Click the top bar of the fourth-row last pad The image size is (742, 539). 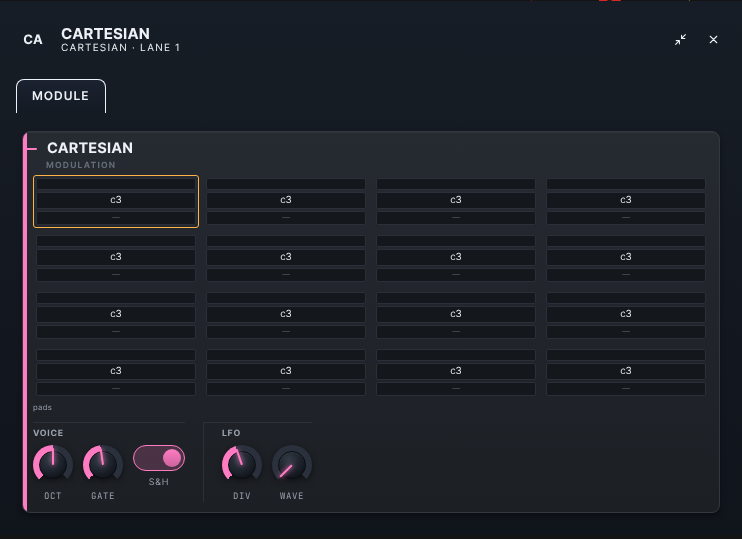[626, 355]
